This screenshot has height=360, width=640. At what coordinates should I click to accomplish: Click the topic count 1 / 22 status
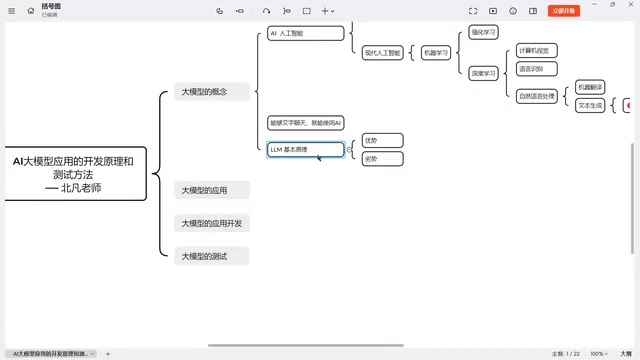(566, 354)
